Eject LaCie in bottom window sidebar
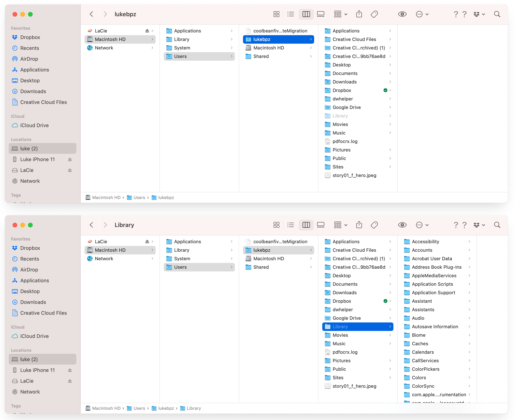This screenshot has width=515, height=420. click(70, 381)
